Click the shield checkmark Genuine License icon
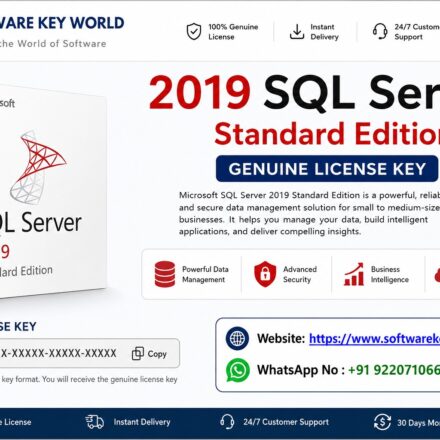The width and height of the screenshot is (440, 440). click(194, 32)
